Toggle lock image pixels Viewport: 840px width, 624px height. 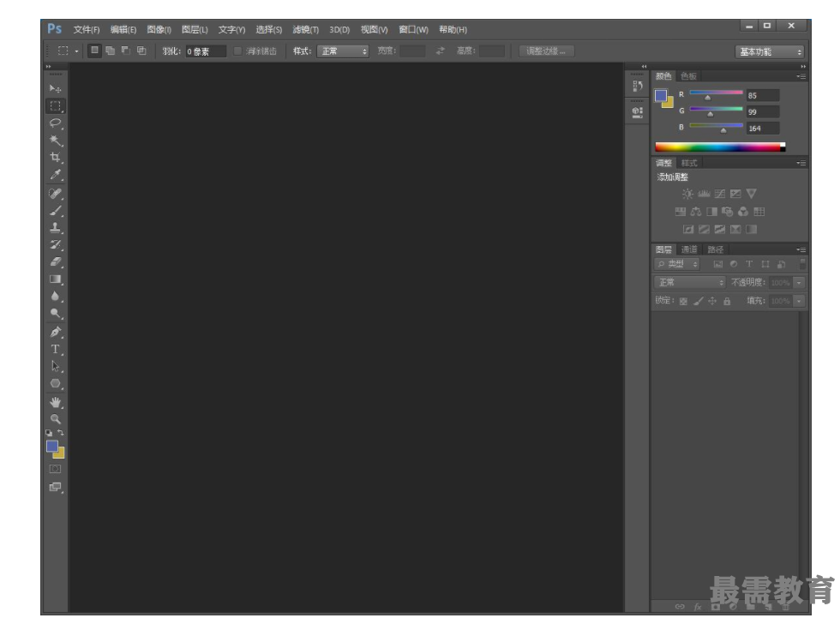click(x=698, y=302)
